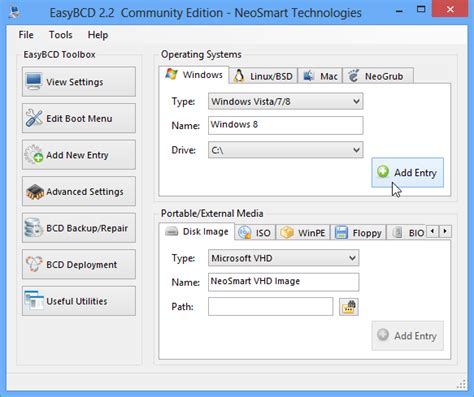
Task: Open Advanced Settings section
Action: point(79,191)
